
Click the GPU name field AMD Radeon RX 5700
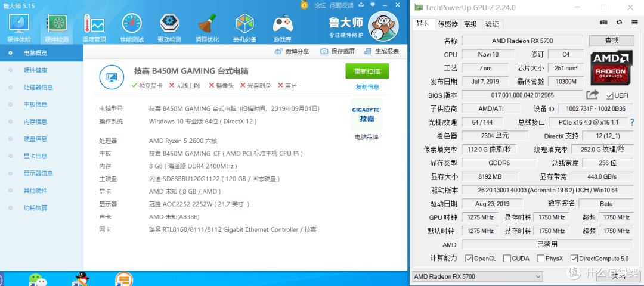click(522, 41)
